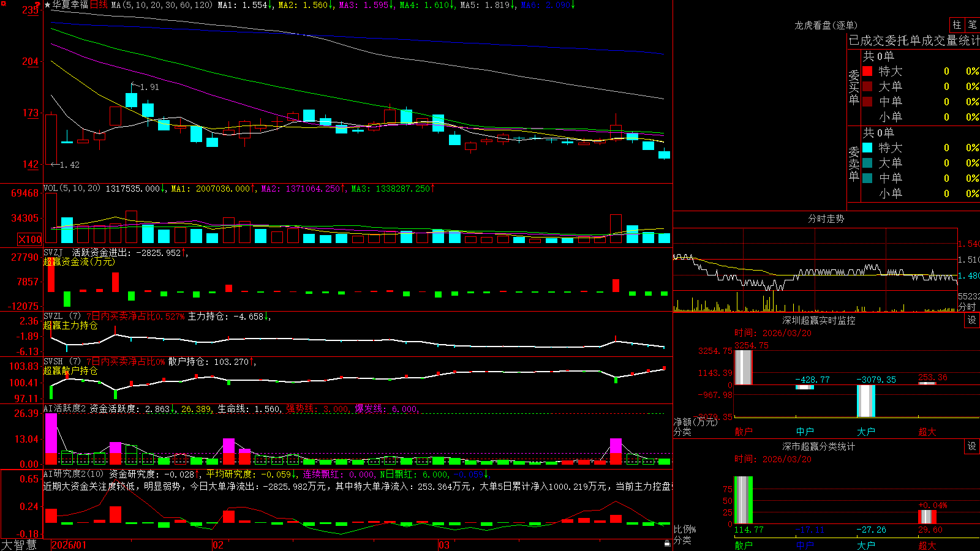Click the 3254.75 散户 bar in 实时监控
The height and width of the screenshot is (551, 980).
tap(744, 367)
